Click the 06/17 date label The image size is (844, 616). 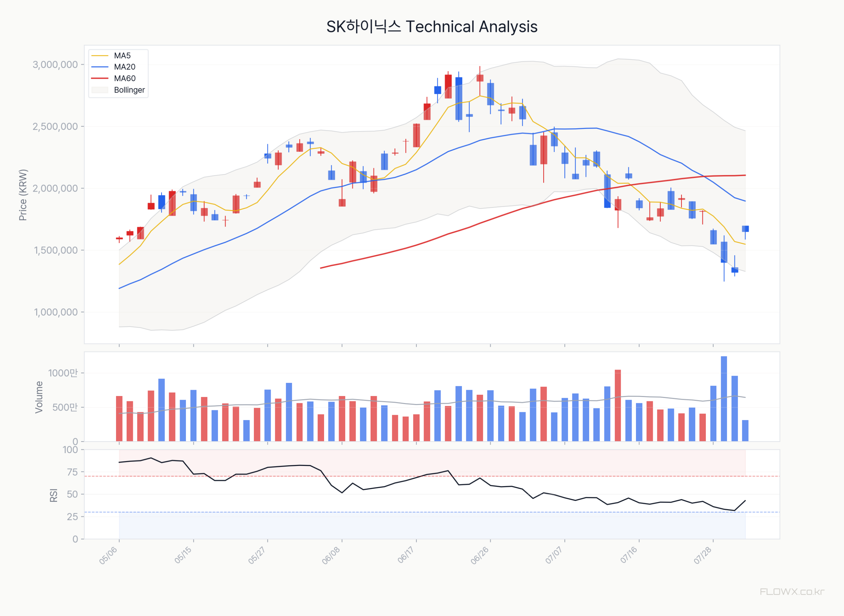[x=407, y=555]
